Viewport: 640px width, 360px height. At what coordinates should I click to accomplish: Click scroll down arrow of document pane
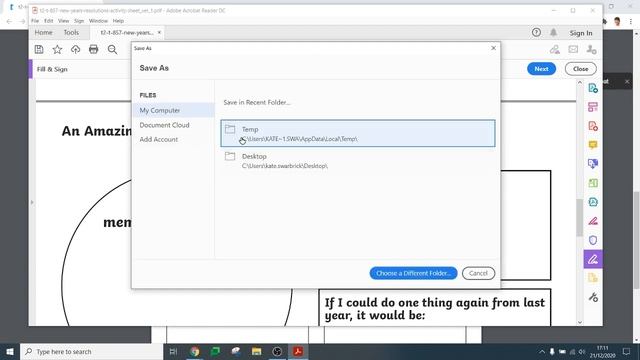coord(580,322)
